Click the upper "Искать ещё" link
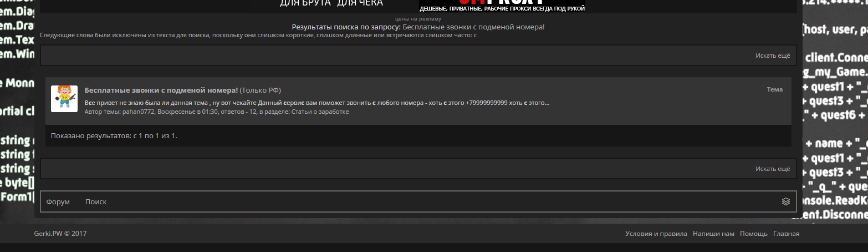 click(772, 56)
